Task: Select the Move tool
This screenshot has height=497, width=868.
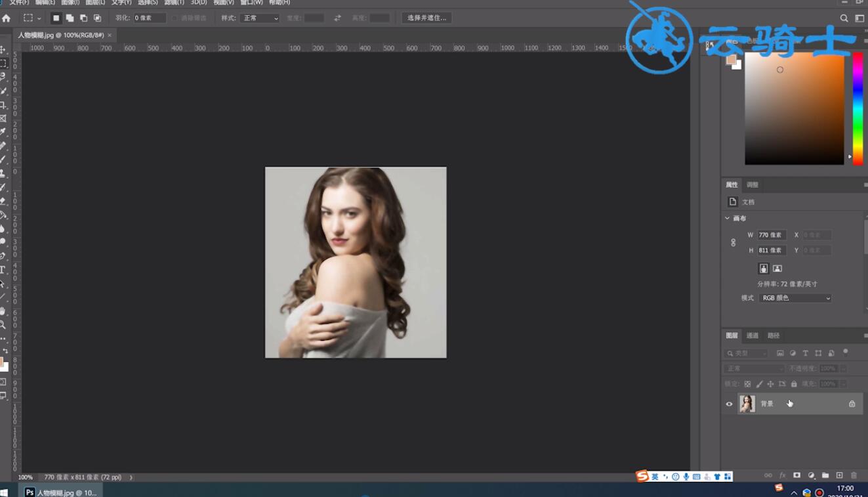Action: (3, 49)
